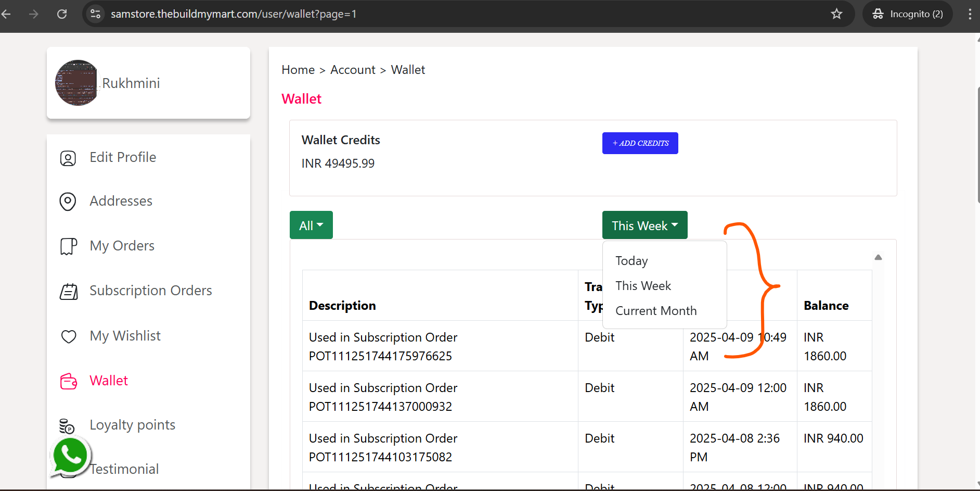
Task: Click the My Wishlist heart icon
Action: click(x=69, y=336)
